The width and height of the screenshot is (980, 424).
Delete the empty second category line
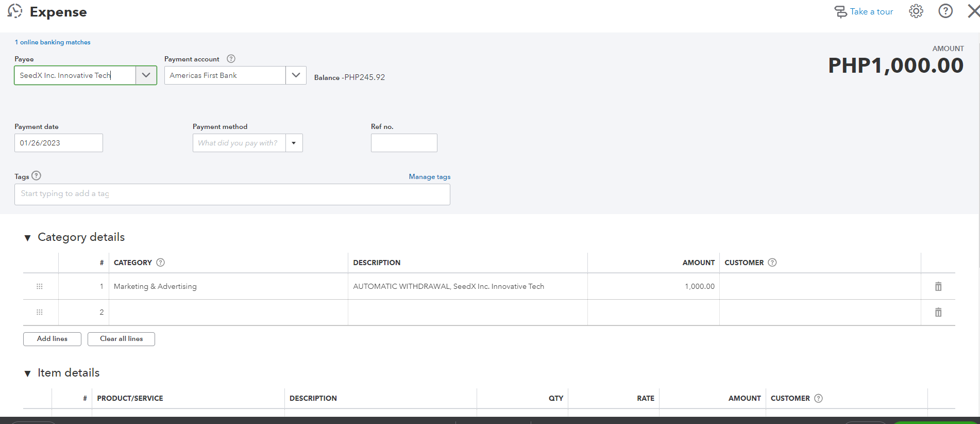(938, 312)
